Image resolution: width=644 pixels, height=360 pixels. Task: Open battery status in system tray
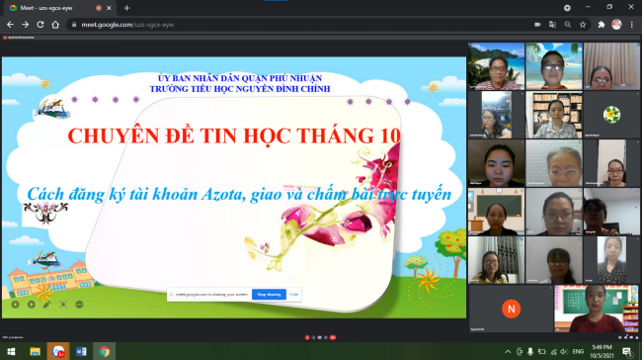coord(541,352)
